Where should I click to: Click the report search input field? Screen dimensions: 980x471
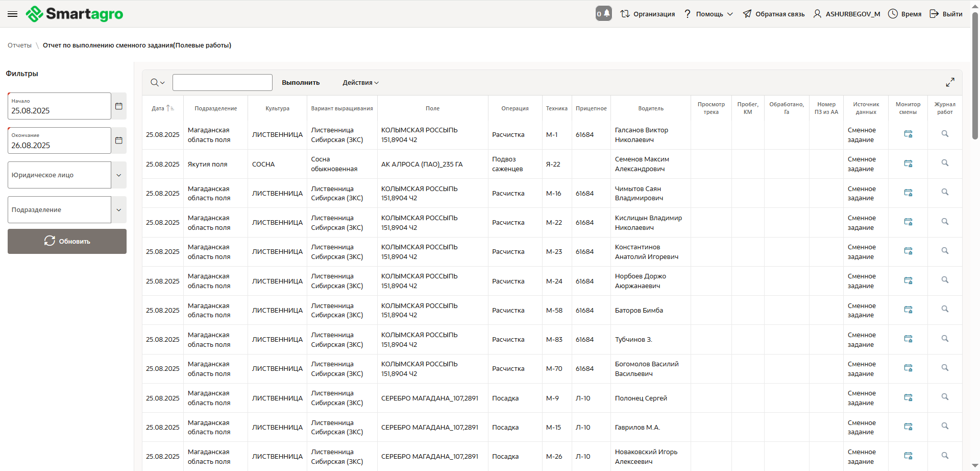coord(223,83)
